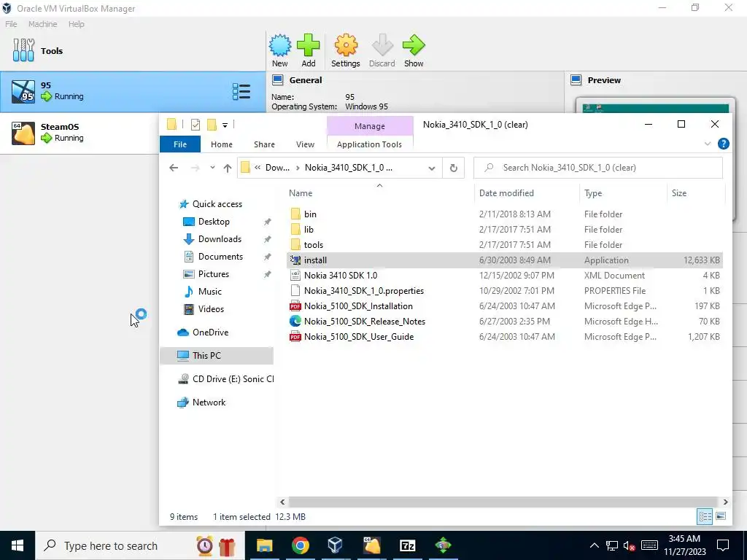
Task: Expand the ribbon with the chevron
Action: [x=708, y=144]
